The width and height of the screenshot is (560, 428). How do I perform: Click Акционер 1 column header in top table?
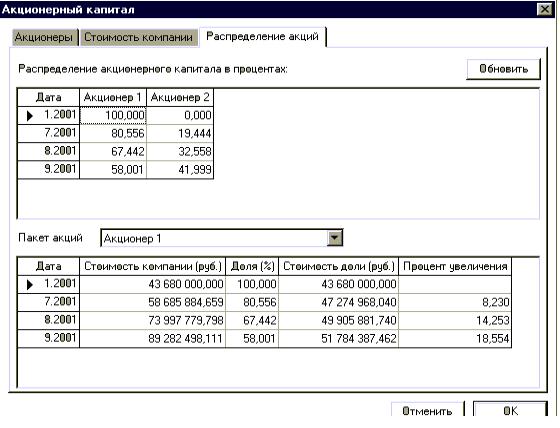[x=113, y=98]
